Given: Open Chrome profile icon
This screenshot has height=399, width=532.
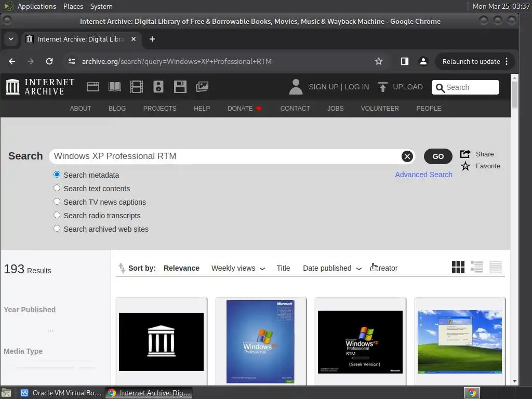Looking at the screenshot, I should tap(423, 61).
